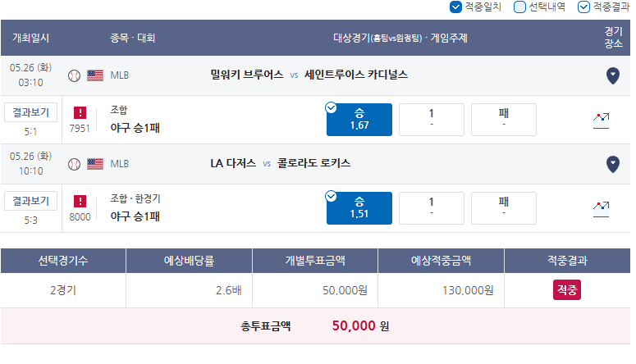
Task: Click red alert icon above 7951
Action: coord(80,112)
